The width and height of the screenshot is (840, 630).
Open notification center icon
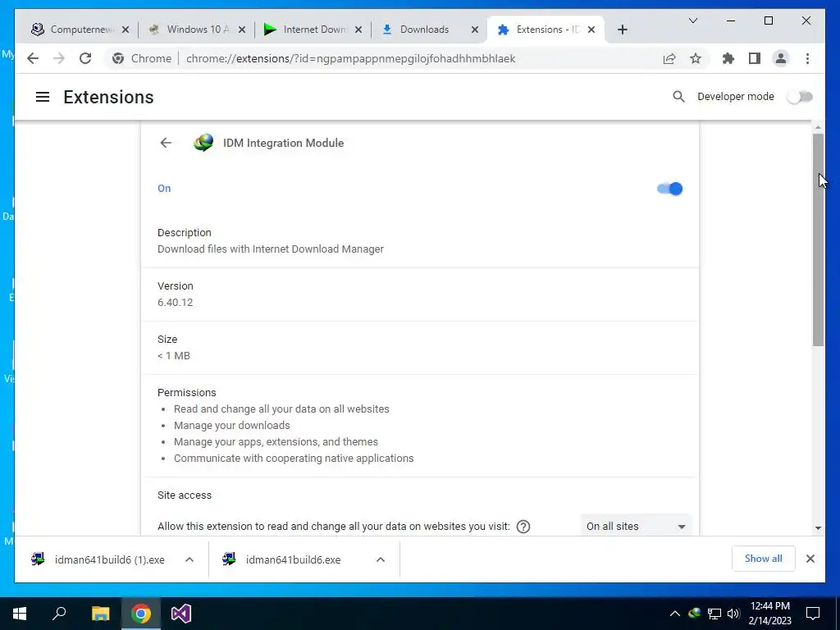coord(813,614)
